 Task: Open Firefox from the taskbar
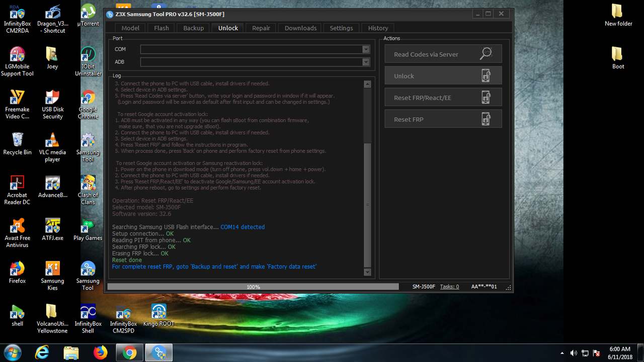[x=100, y=352]
